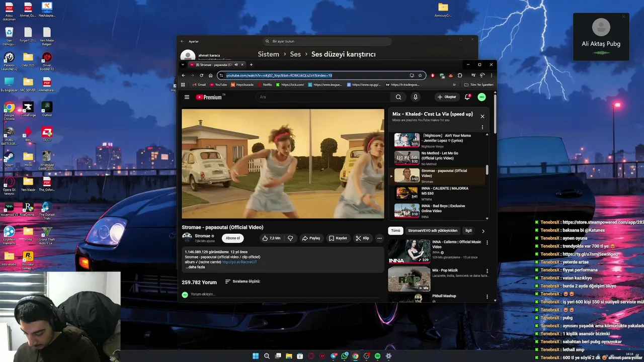Click the Kaydet save button
Viewport: 644px width, 362px height.
[x=338, y=238]
